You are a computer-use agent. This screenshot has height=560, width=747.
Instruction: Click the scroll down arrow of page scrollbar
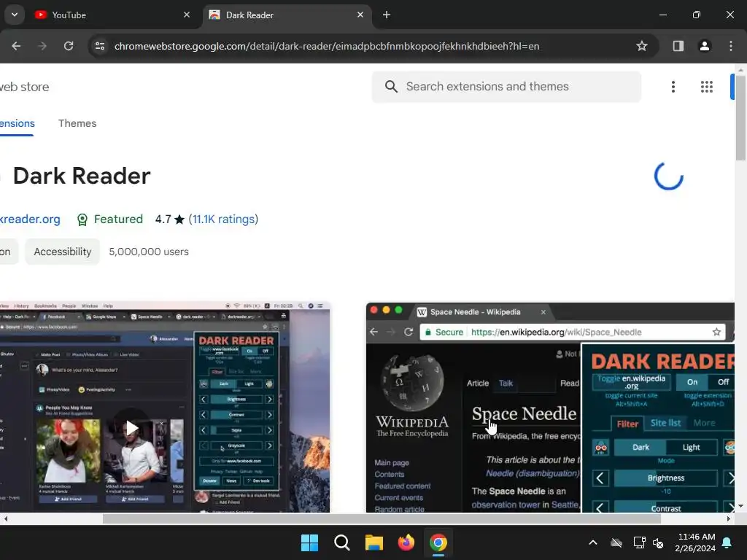pos(741,506)
